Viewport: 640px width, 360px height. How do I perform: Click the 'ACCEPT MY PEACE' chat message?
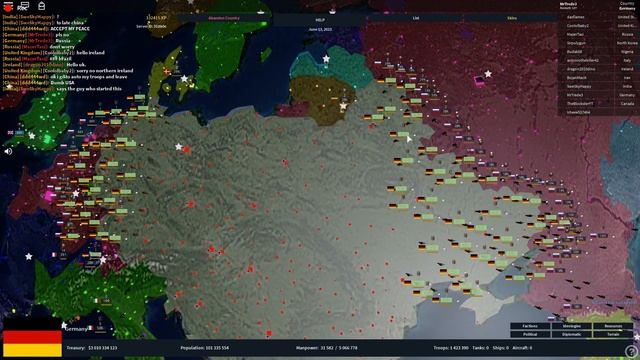(70, 29)
